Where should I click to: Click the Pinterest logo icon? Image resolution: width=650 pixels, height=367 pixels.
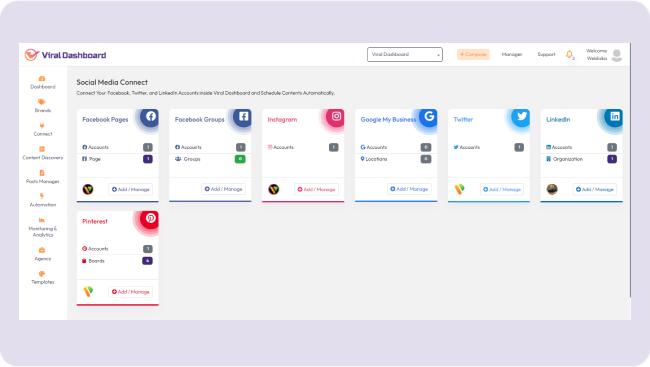[x=151, y=218]
